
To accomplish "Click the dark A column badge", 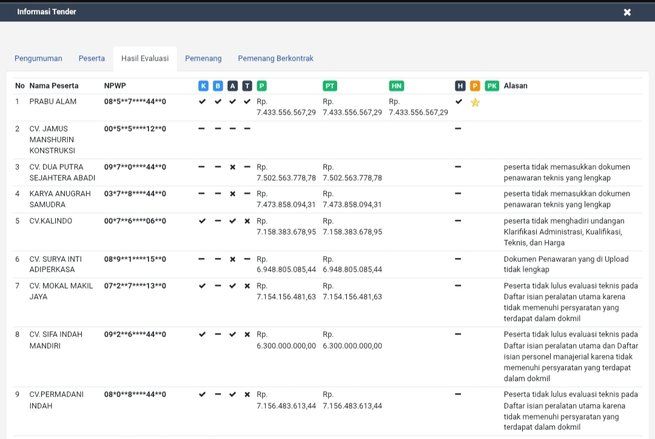I will pos(232,86).
